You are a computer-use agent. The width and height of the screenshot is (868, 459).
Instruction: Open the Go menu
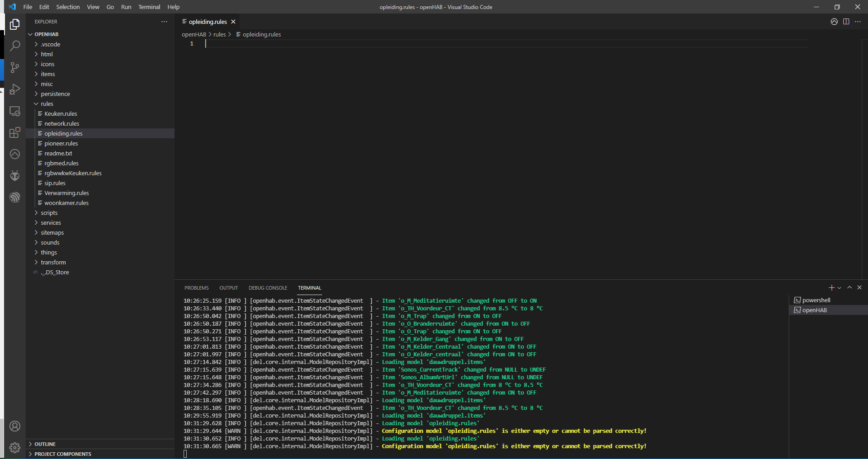tap(110, 7)
